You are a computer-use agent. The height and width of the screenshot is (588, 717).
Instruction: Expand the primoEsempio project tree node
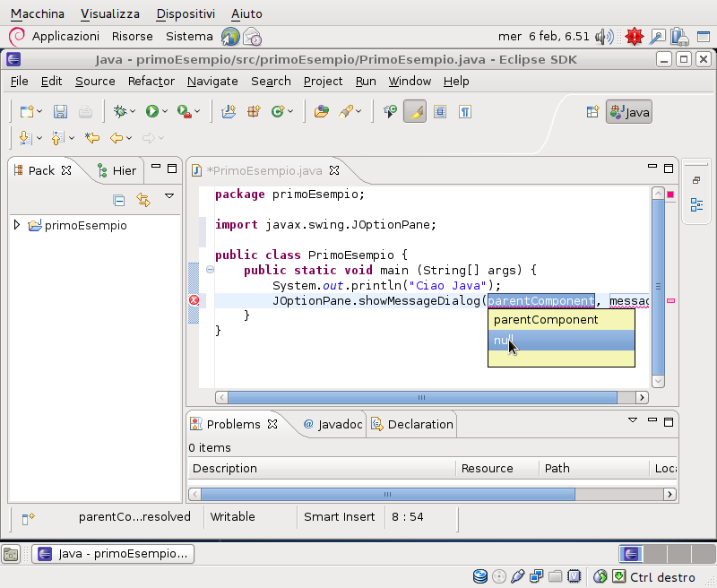tap(17, 225)
